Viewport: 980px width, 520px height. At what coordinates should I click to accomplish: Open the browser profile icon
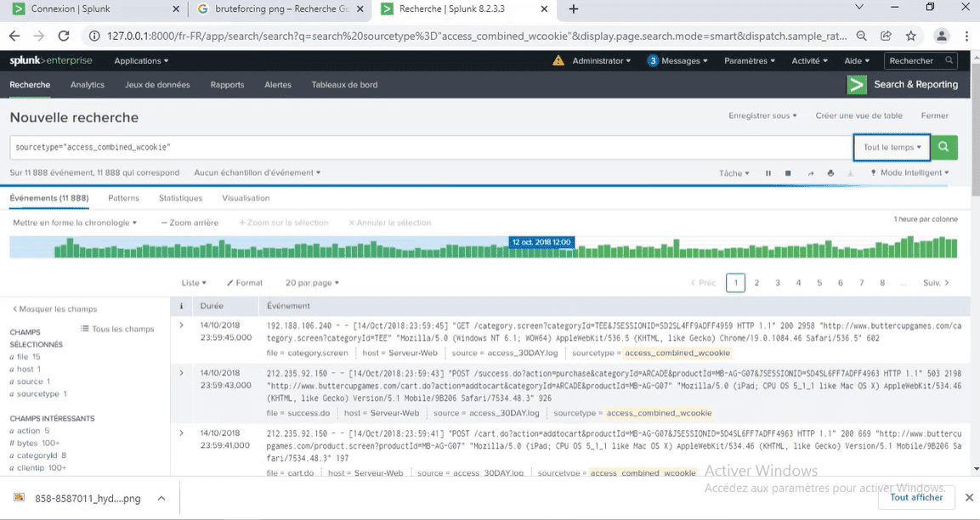point(941,36)
